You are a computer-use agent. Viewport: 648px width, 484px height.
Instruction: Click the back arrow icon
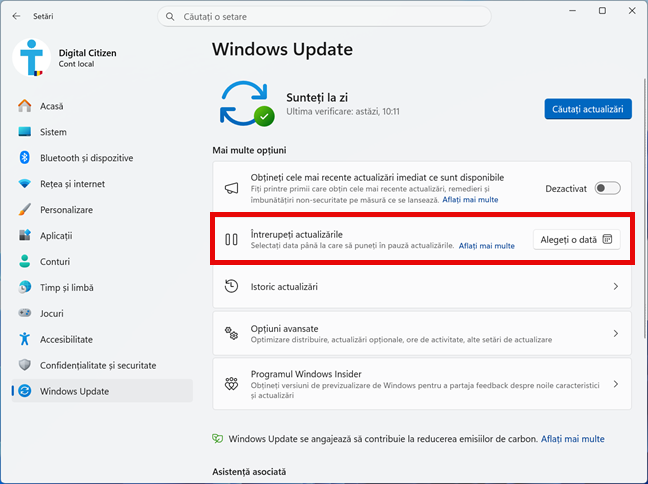[17, 16]
